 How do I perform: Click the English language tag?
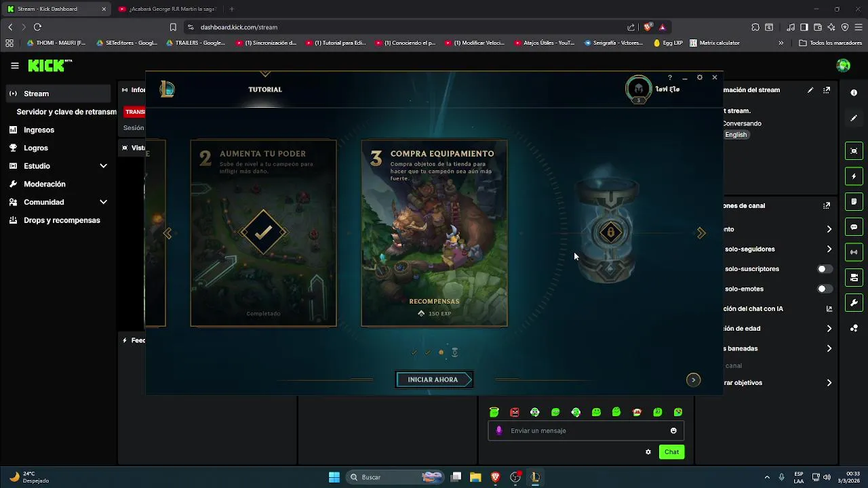pos(736,135)
